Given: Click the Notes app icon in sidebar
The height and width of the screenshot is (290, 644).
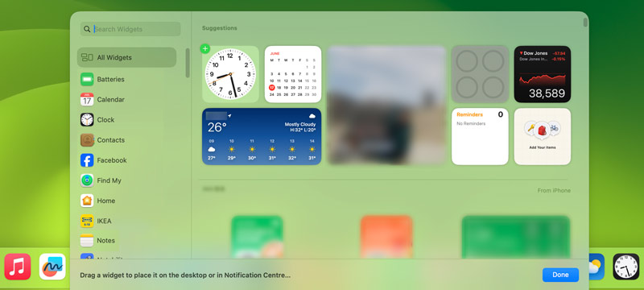Looking at the screenshot, I should pos(87,240).
